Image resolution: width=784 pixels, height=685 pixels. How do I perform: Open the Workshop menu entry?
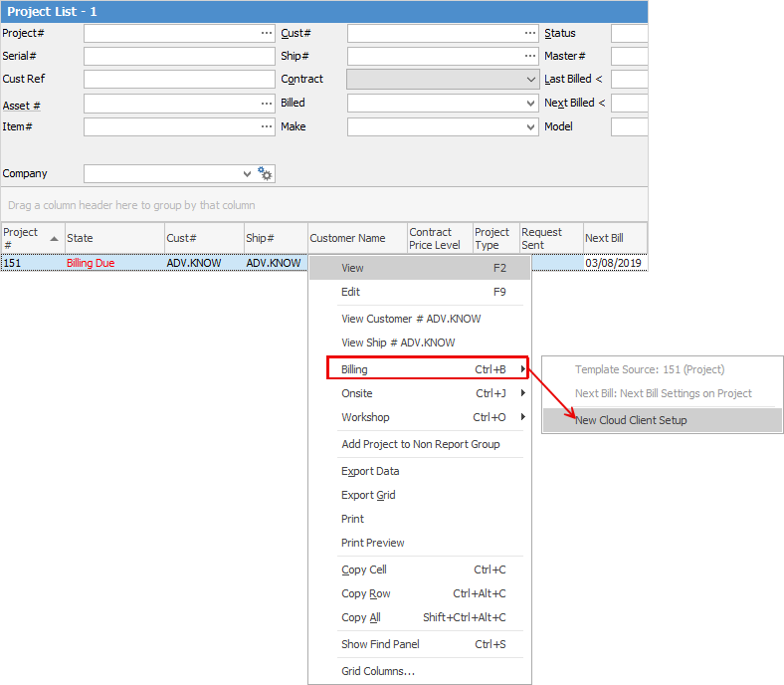420,417
